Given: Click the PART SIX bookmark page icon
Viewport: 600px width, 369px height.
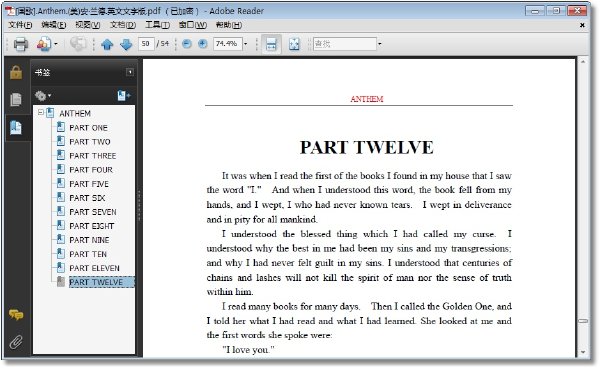Looking at the screenshot, I should coord(60,197).
